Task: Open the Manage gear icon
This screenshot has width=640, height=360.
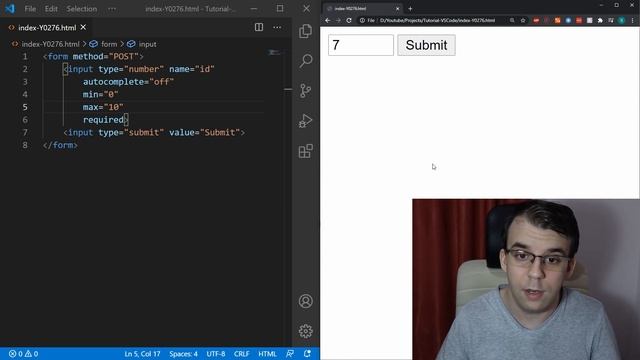Action: (305, 331)
